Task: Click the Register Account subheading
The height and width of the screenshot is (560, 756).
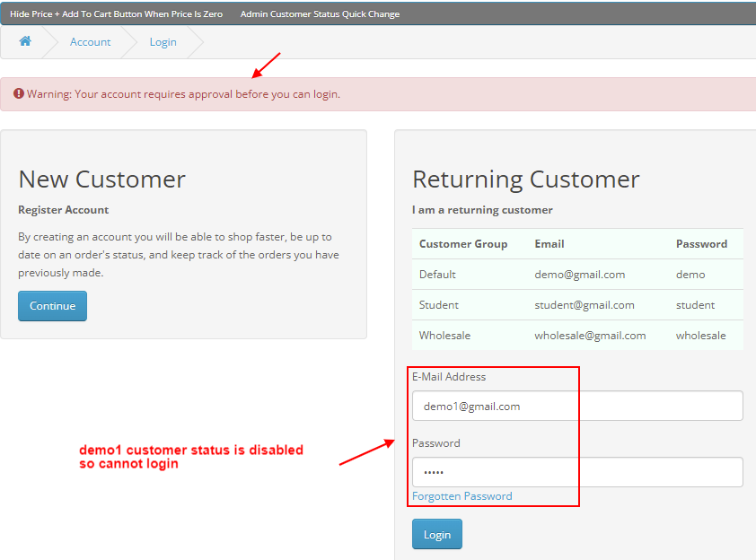Action: pyautogui.click(x=63, y=210)
